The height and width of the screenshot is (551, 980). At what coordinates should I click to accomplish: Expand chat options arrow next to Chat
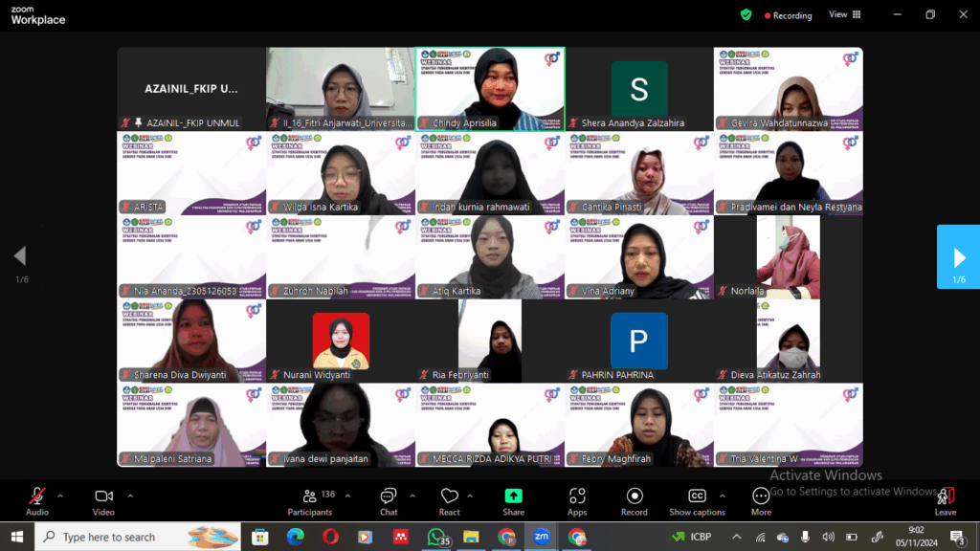pyautogui.click(x=412, y=496)
